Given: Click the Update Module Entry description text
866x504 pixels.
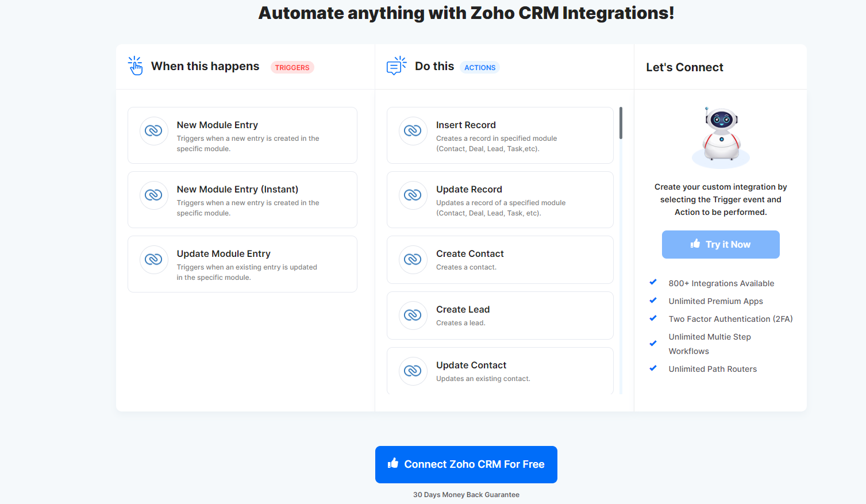Looking at the screenshot, I should (247, 272).
